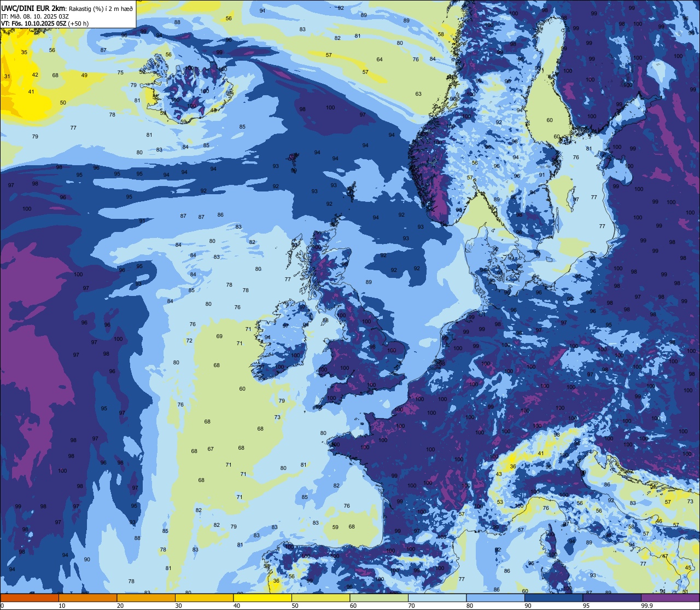Click the 20–30 legend color segment
The image size is (700, 610).
tap(146, 597)
